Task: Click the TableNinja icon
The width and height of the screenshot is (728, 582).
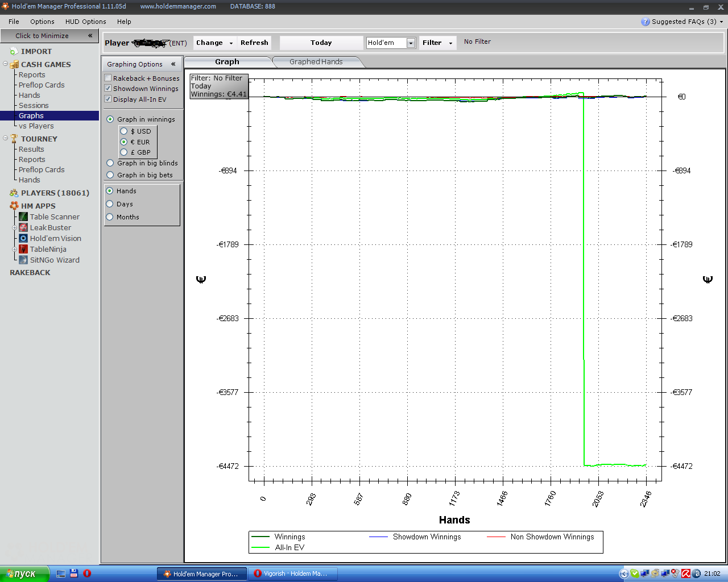Action: click(x=23, y=249)
